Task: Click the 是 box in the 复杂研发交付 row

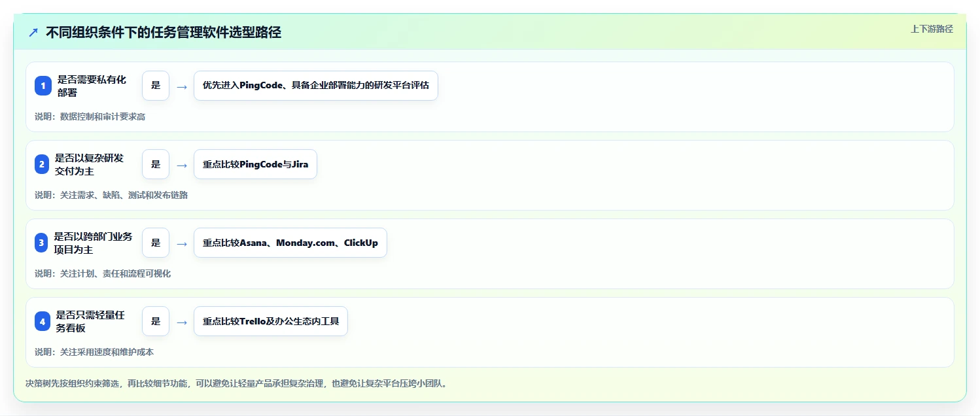Action: coord(156,164)
